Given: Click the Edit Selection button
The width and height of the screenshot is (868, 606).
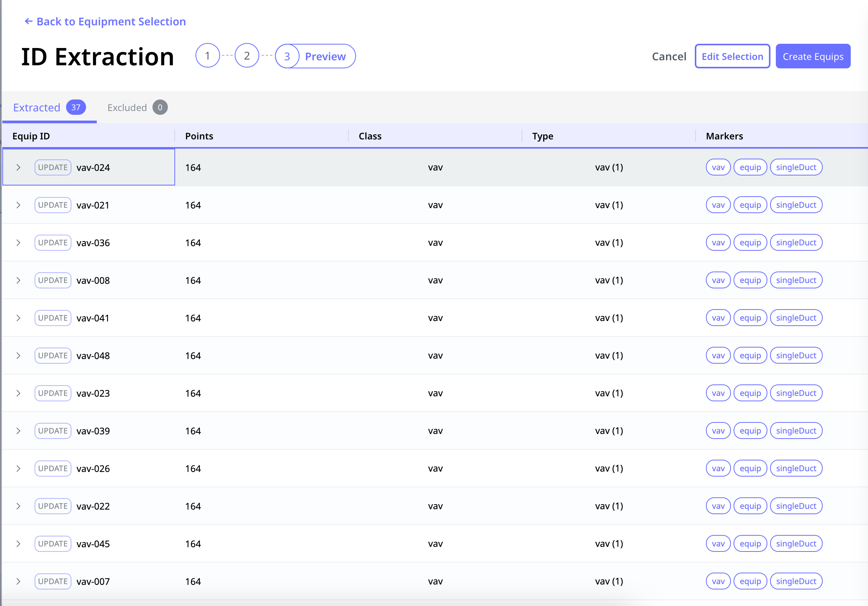Looking at the screenshot, I should (x=732, y=56).
